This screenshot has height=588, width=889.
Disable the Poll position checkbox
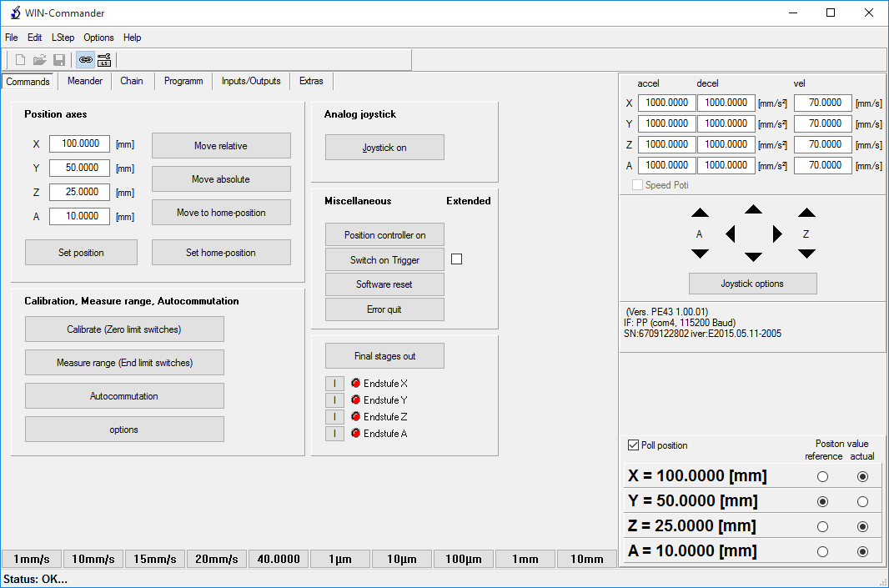click(633, 445)
